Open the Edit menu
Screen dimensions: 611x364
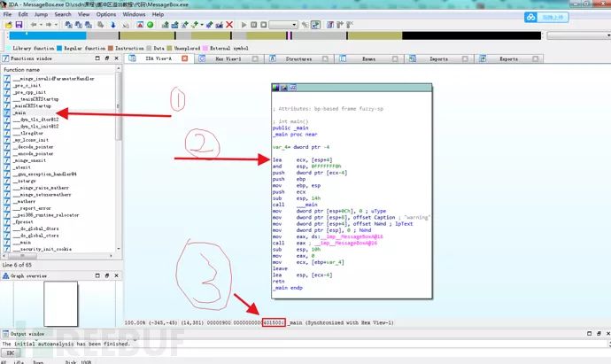click(23, 14)
